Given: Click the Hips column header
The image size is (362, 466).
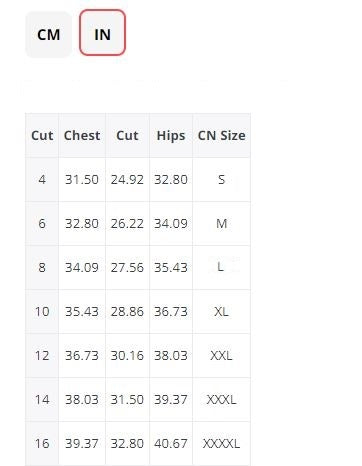Looking at the screenshot, I should (171, 136).
